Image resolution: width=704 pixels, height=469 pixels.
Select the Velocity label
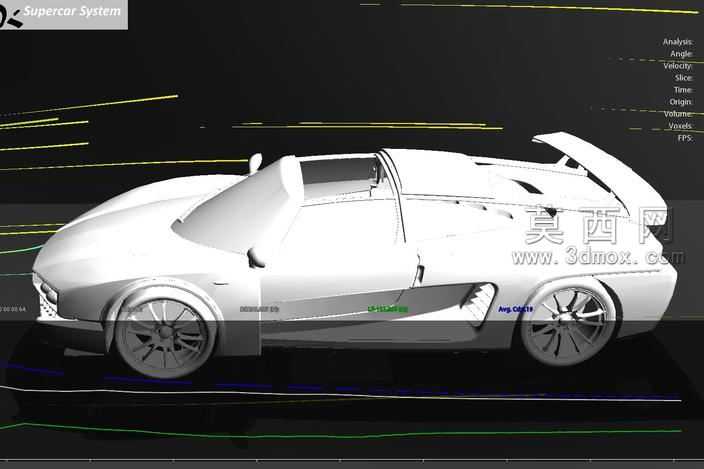click(x=678, y=66)
